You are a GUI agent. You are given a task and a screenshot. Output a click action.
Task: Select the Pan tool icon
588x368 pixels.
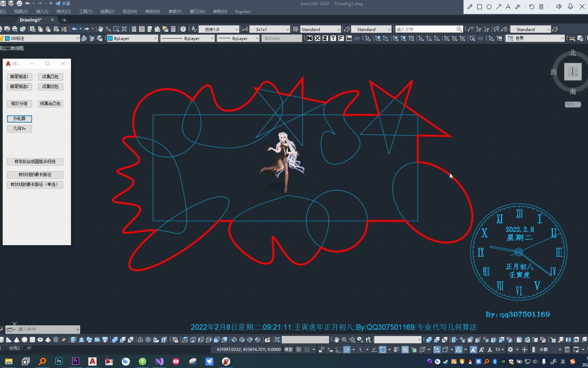(101, 29)
